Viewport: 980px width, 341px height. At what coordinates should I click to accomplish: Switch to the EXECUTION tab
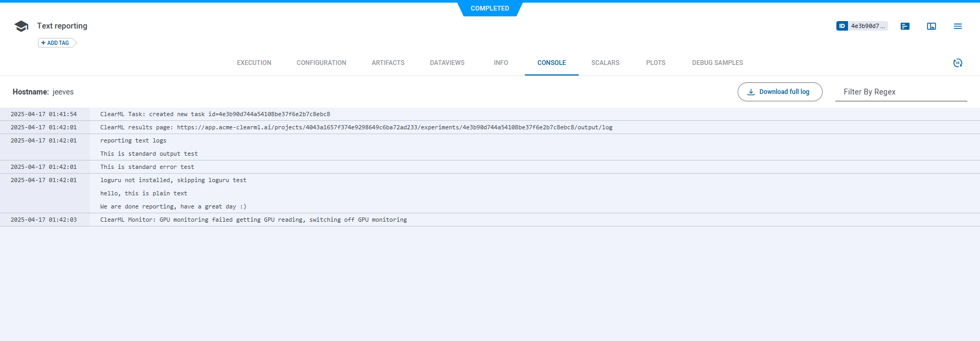click(x=254, y=63)
